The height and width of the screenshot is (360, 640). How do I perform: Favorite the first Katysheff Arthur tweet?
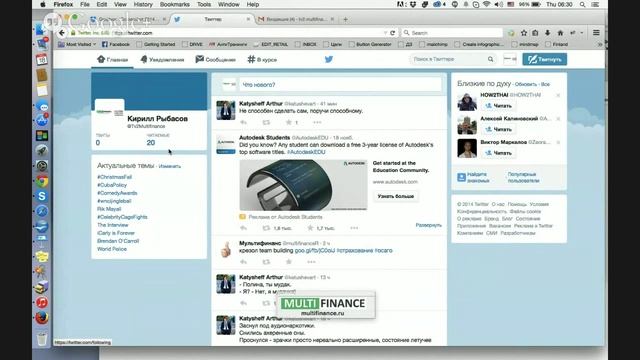point(289,122)
